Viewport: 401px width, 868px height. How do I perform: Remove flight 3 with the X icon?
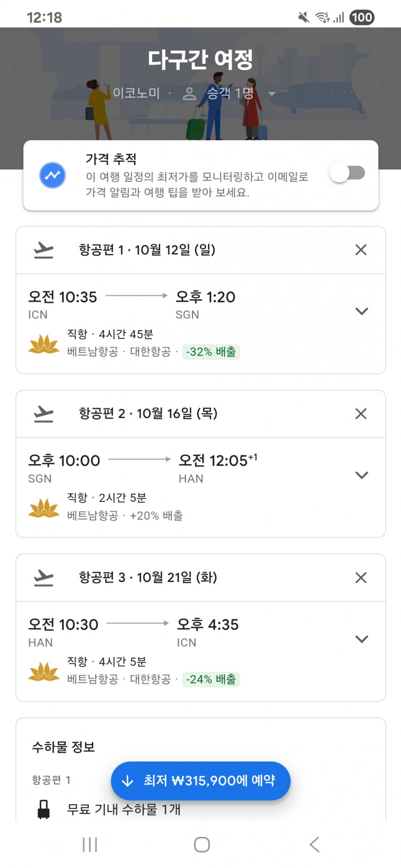click(361, 577)
